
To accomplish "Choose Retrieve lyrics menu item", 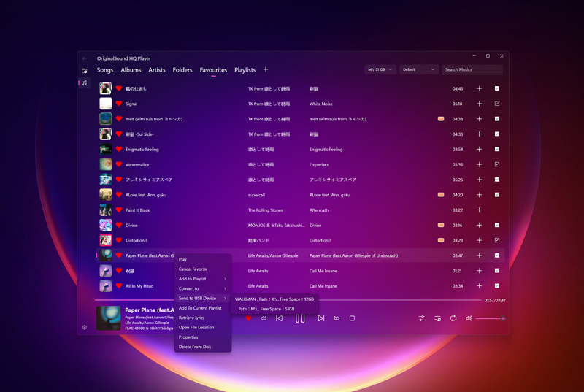I will click(x=203, y=318).
